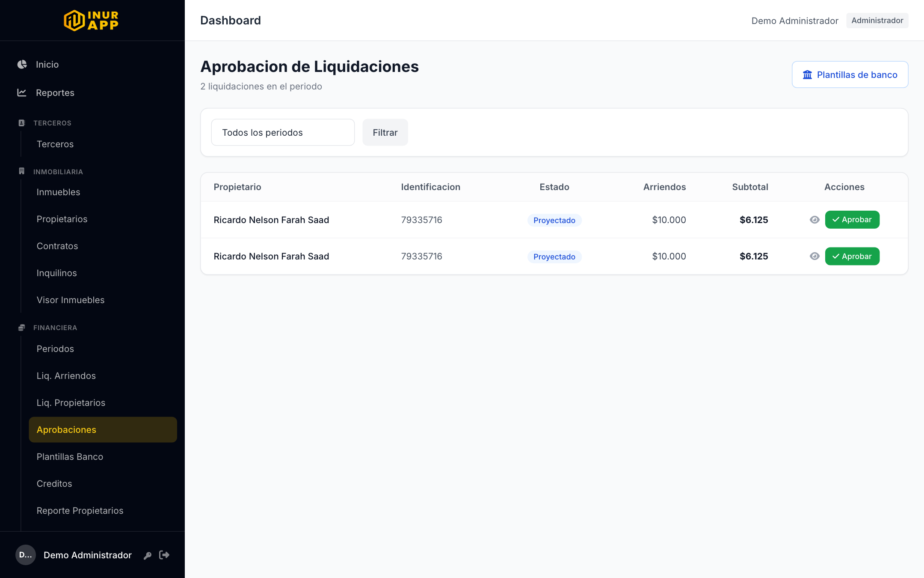Collapse the FINANCIERA sidebar section

tap(55, 328)
